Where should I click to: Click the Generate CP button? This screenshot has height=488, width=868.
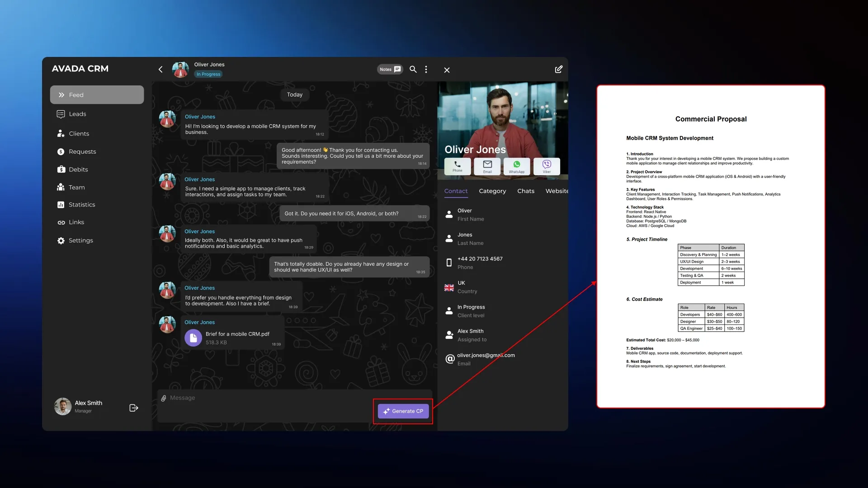403,411
